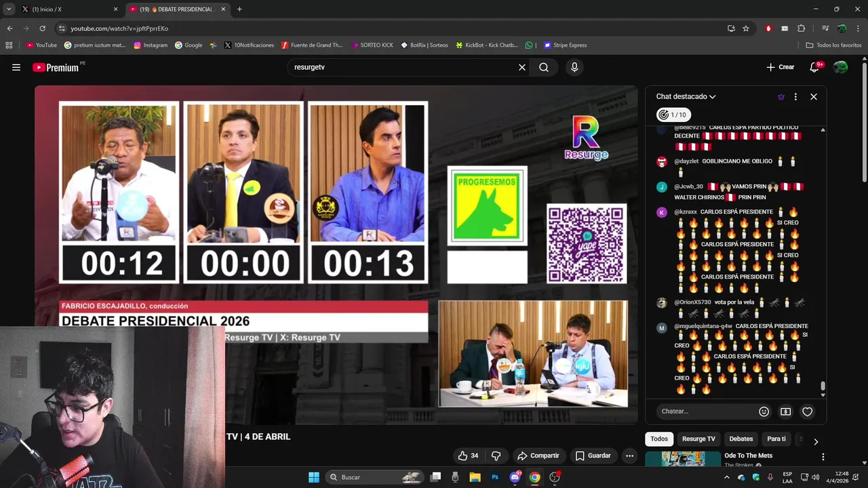Open SORTEO KICK bookmark
868x488 pixels.
click(372, 45)
